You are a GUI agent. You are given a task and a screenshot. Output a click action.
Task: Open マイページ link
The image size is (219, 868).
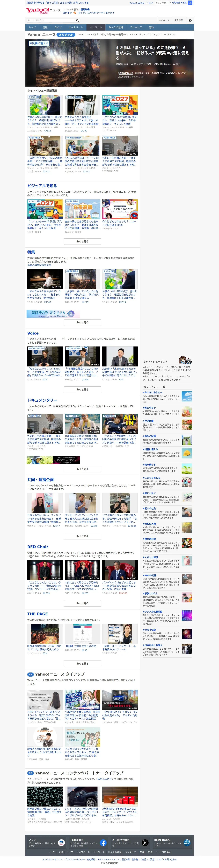pyautogui.click(x=164, y=20)
